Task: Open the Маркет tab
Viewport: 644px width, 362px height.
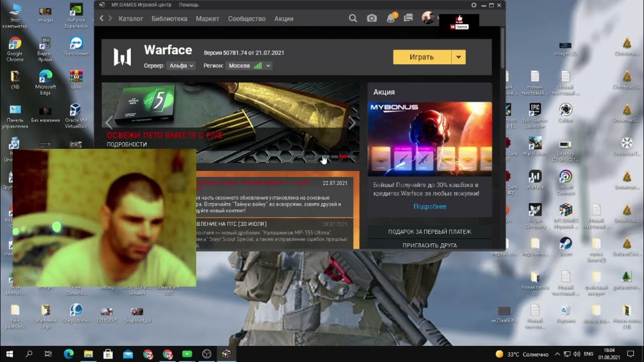Action: (207, 19)
